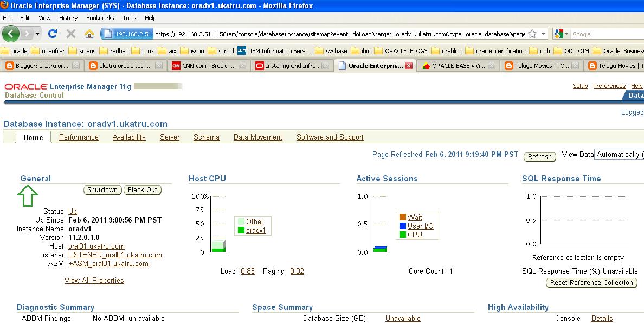Open the Google search engine selector
The width and height of the screenshot is (644, 323).
(x=562, y=34)
